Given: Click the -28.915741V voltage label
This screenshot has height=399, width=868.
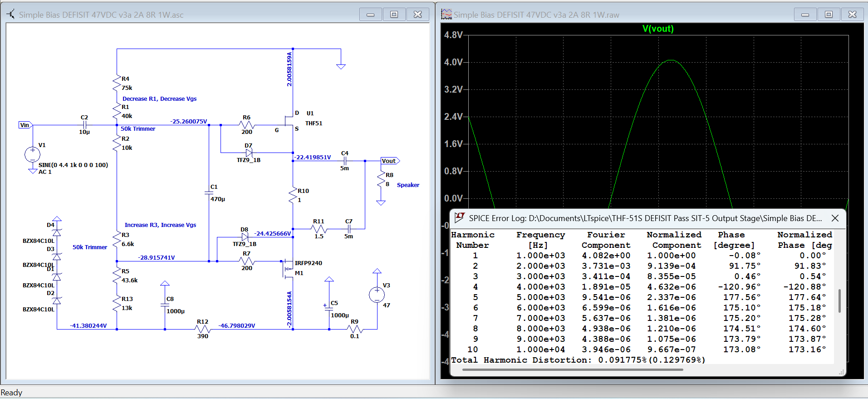Looking at the screenshot, I should coord(157,257).
